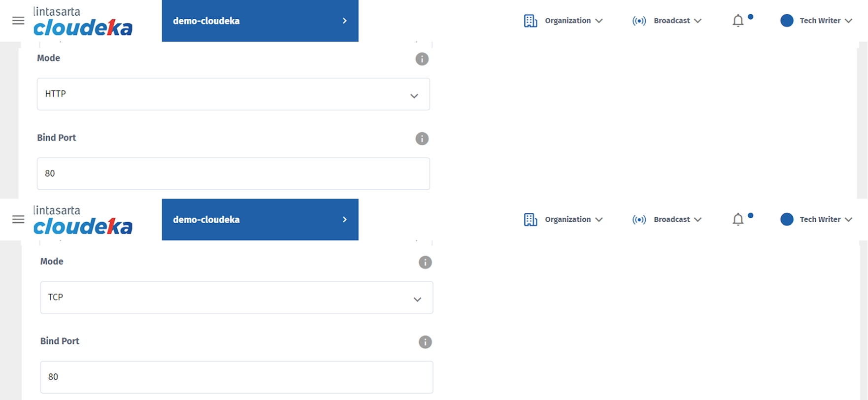Image resolution: width=868 pixels, height=400 pixels.
Task: Open the hamburger menu in the upper header
Action: pos(18,21)
